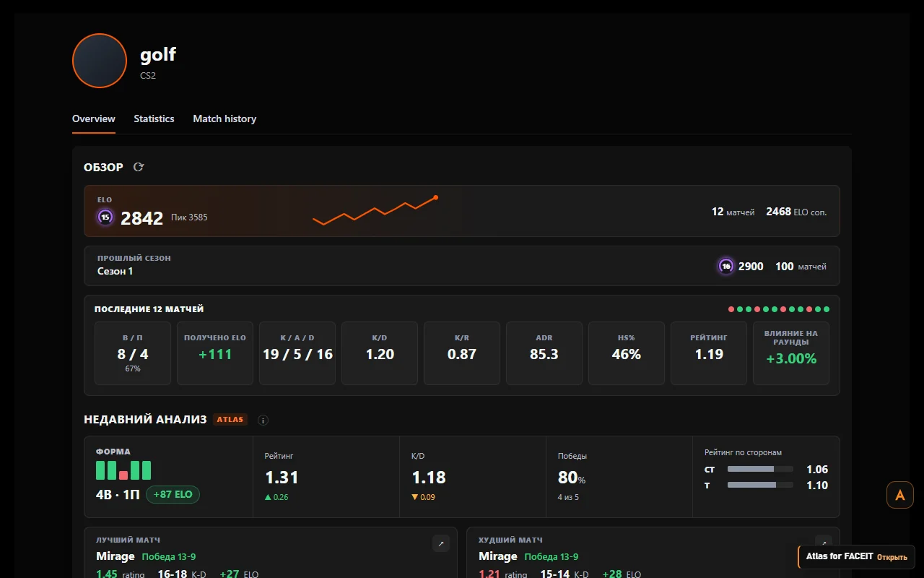Switch to the Overview tab
The width and height of the screenshot is (924, 578).
[x=94, y=118]
